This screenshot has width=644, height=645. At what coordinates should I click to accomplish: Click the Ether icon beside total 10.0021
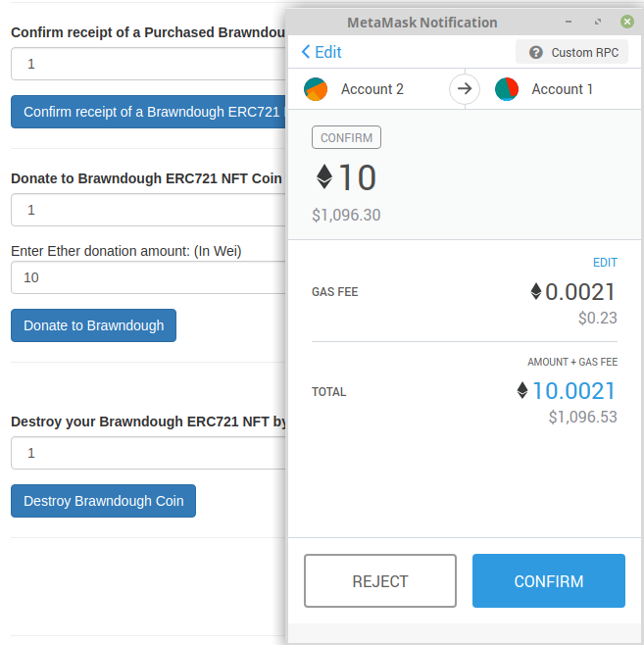click(521, 390)
